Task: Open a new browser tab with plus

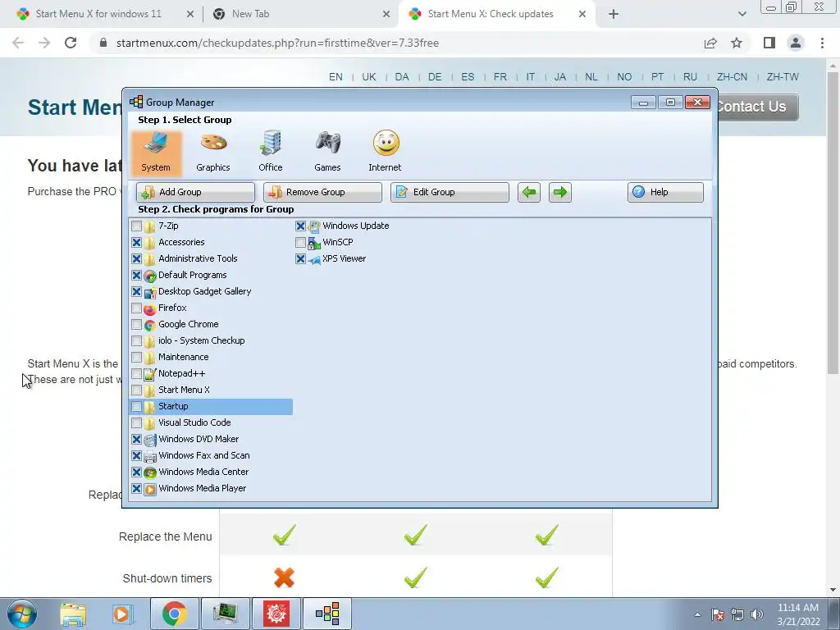Action: pos(614,14)
